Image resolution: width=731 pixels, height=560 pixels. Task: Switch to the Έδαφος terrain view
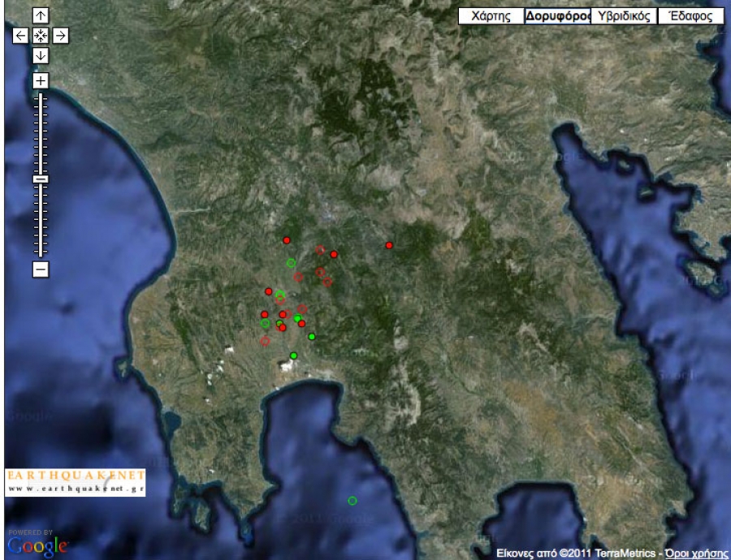coord(690,16)
